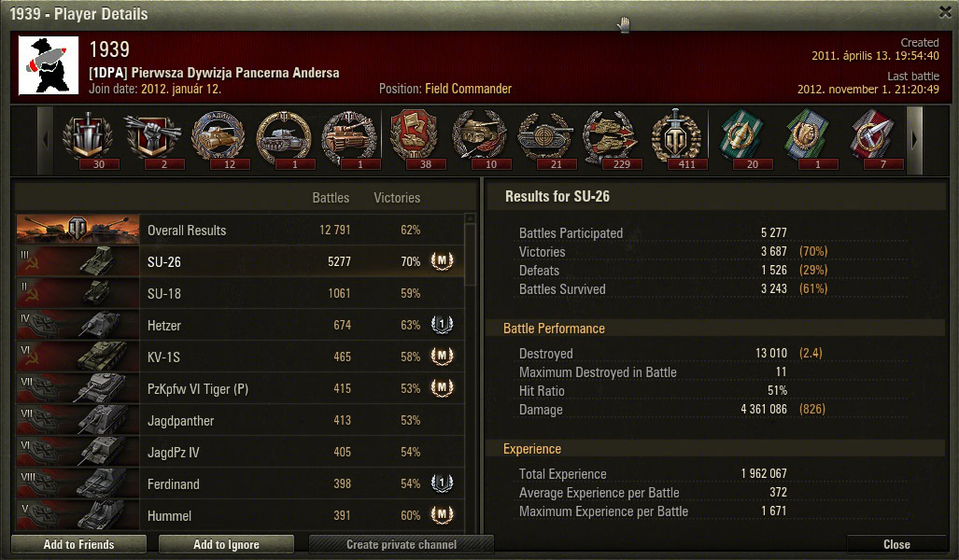Click the Add to Friends button

pos(78,544)
